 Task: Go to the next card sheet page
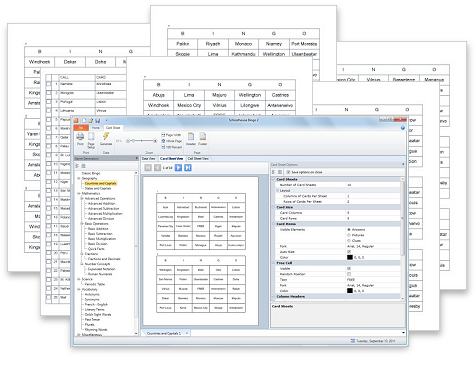(x=178, y=168)
